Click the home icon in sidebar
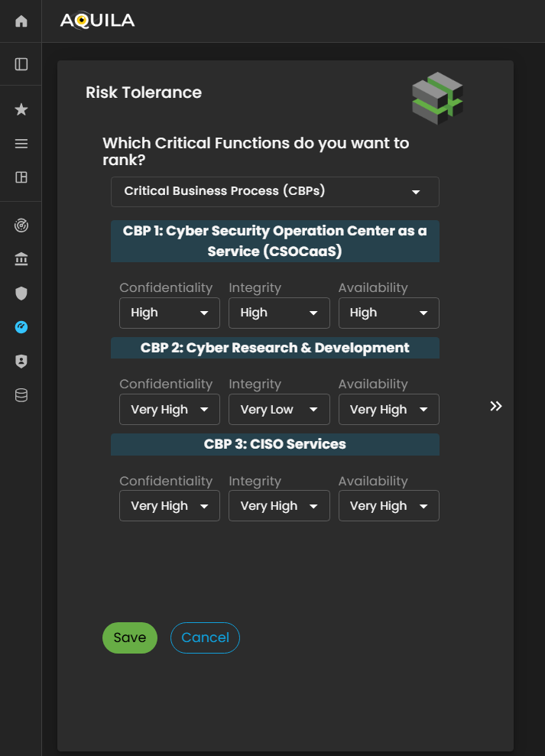 click(21, 21)
